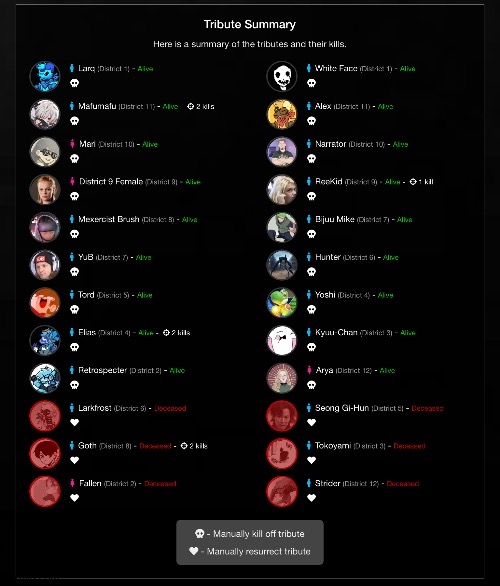
Task: Click heart icon under Tokoyami
Action: (x=311, y=460)
